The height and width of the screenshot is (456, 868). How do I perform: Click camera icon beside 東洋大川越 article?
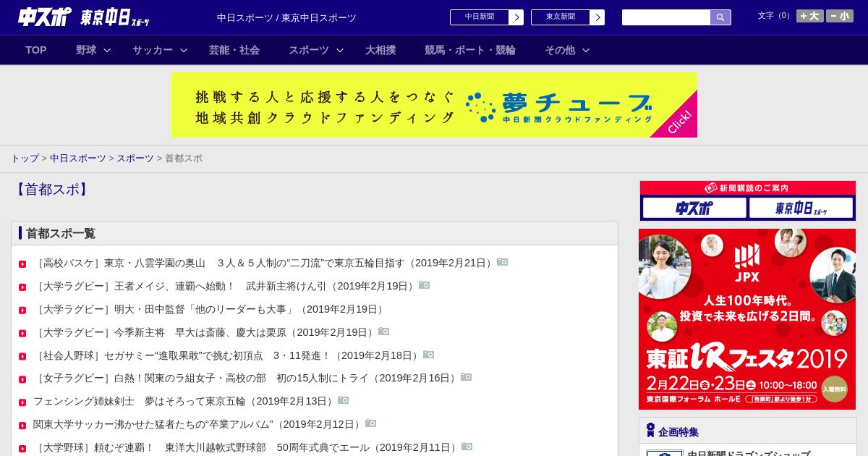pos(467,447)
